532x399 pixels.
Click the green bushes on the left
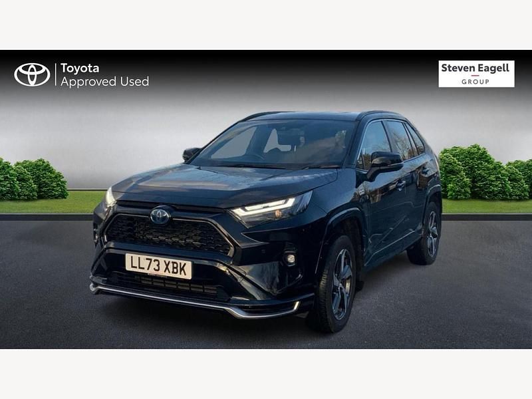pos(33,180)
